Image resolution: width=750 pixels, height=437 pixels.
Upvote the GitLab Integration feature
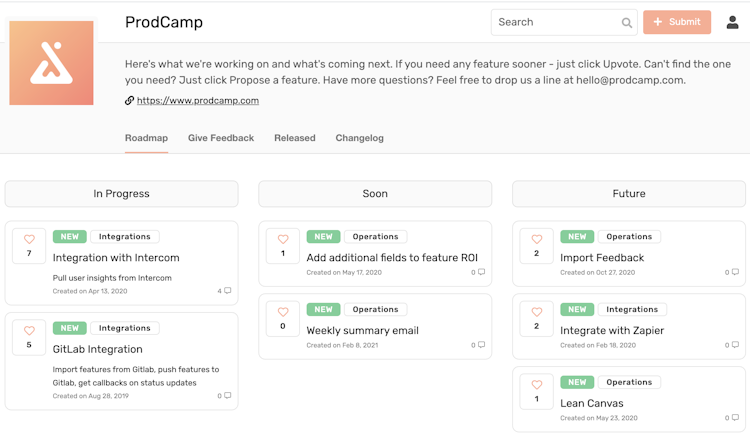tap(29, 331)
